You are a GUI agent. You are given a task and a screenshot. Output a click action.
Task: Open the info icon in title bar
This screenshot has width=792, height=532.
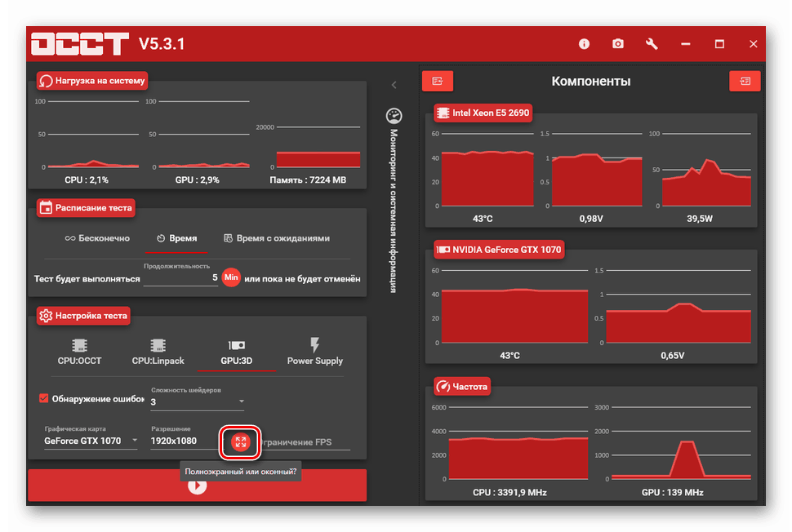(584, 44)
